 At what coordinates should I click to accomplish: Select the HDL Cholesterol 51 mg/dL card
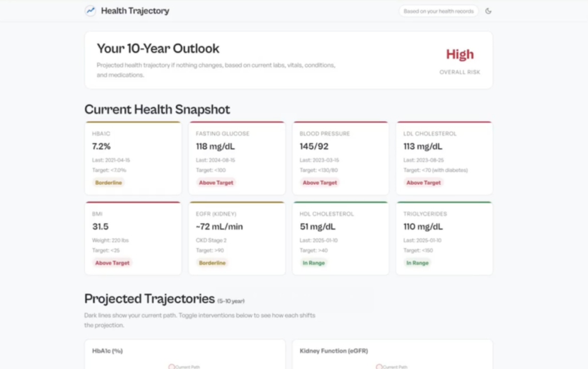[340, 238]
